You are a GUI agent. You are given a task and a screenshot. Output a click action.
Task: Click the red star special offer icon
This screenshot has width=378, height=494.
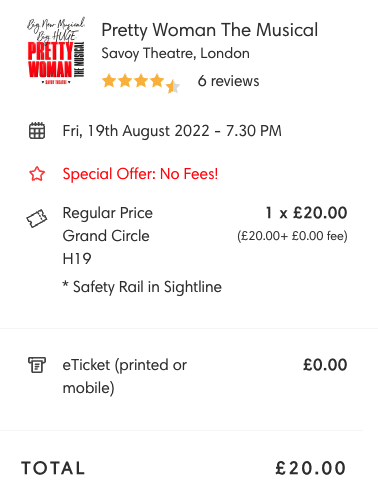pyautogui.click(x=37, y=174)
